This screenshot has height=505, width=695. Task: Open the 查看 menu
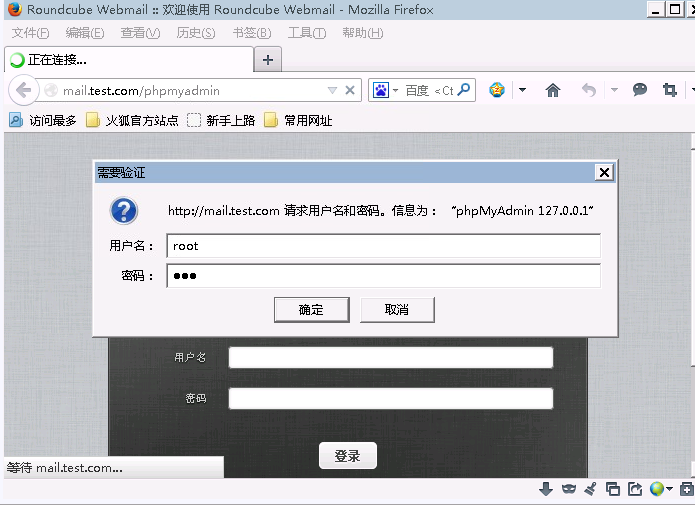click(140, 33)
